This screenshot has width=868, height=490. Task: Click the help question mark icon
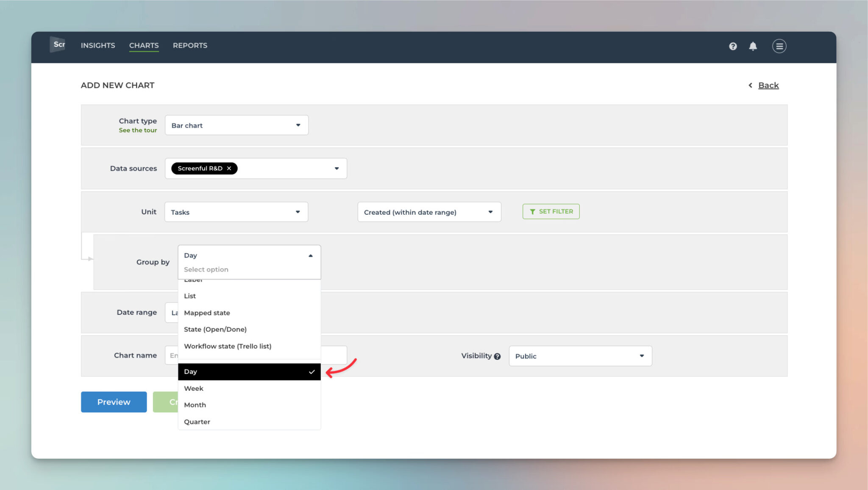coord(733,46)
